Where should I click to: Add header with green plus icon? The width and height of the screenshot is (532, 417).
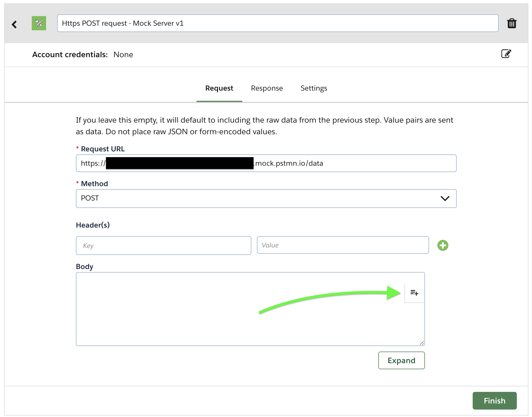(443, 245)
